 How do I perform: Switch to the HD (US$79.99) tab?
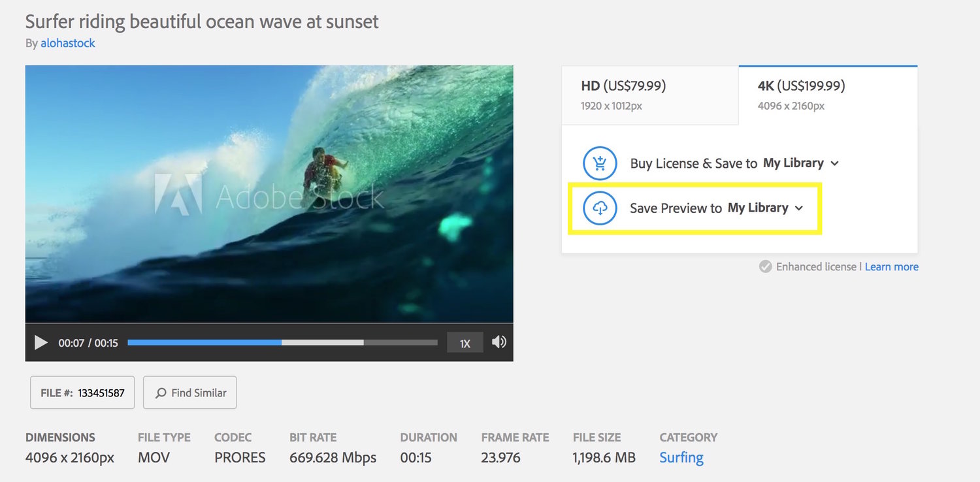click(650, 95)
